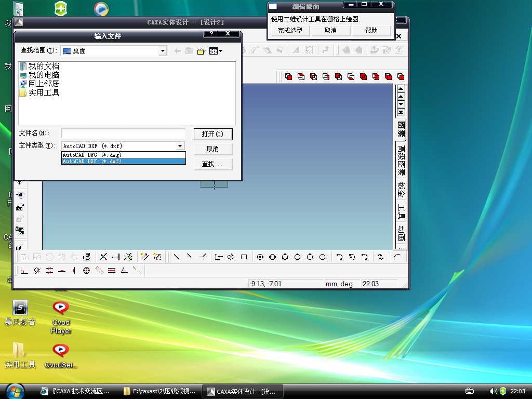532x399 pixels.
Task: Click the 查找... button
Action: tap(212, 164)
